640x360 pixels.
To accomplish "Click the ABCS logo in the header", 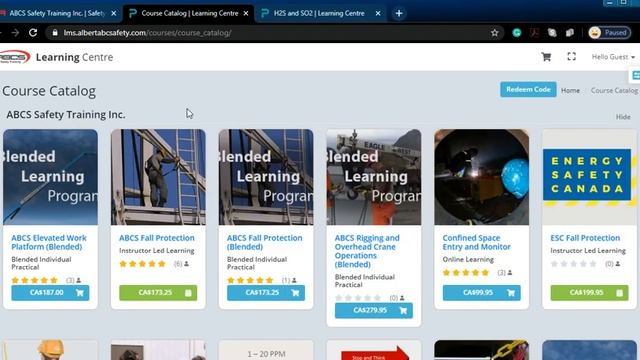I will coord(15,57).
